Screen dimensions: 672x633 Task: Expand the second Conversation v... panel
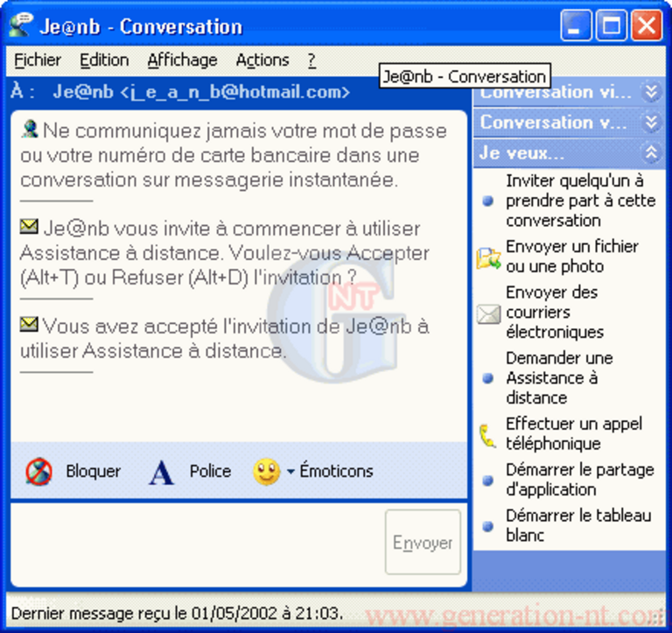pos(651,123)
